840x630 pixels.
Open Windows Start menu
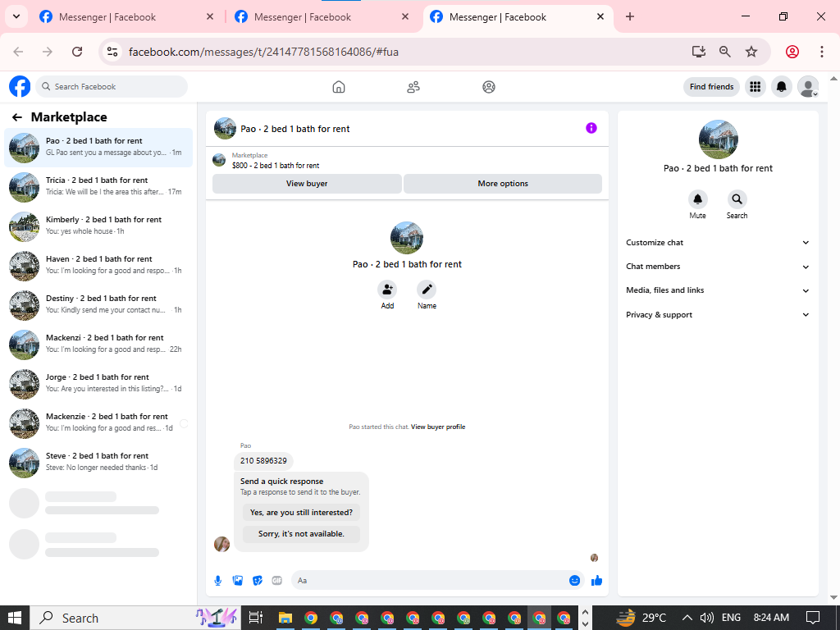[15, 618]
